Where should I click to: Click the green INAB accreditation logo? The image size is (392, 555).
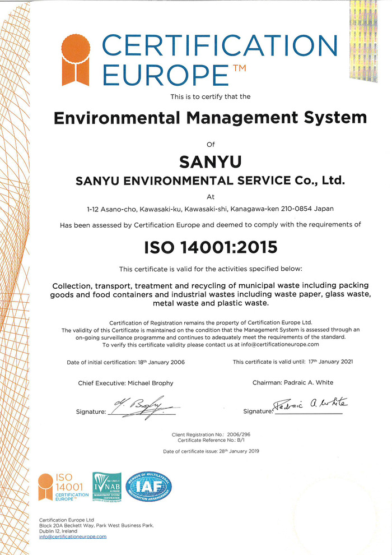[106, 487]
